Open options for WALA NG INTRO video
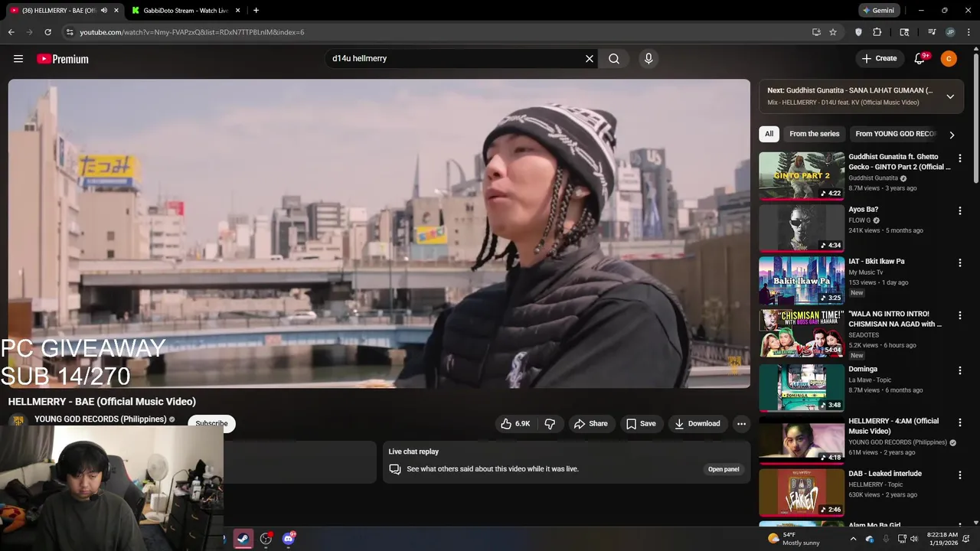Viewport: 980px width, 551px height. (x=959, y=315)
